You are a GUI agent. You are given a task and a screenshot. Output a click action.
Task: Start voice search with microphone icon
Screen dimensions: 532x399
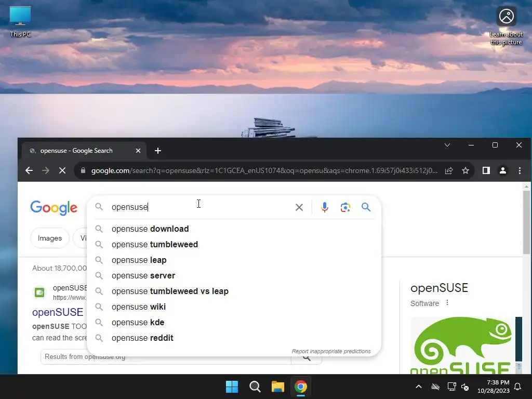[324, 207]
